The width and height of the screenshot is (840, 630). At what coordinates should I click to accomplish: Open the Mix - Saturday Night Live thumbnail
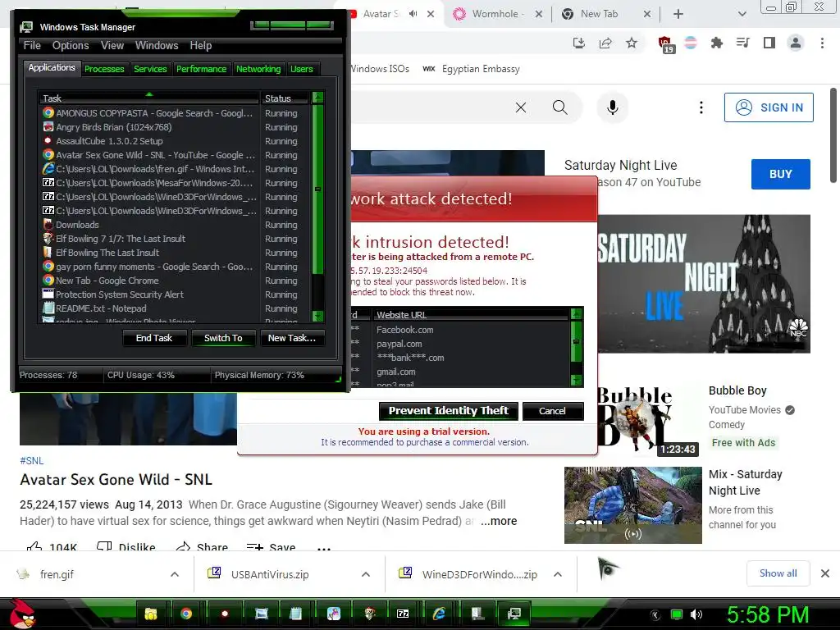tap(632, 505)
